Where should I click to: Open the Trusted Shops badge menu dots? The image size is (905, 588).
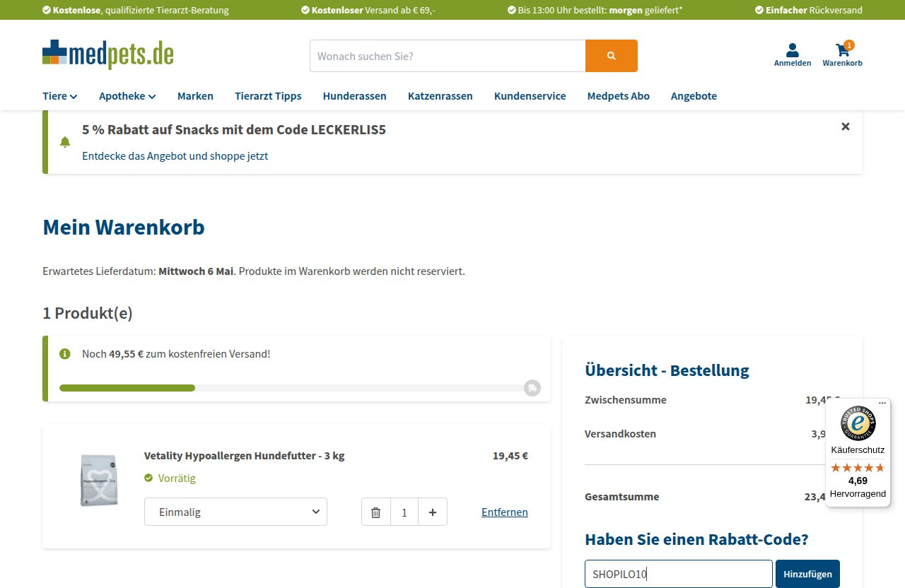tap(882, 404)
